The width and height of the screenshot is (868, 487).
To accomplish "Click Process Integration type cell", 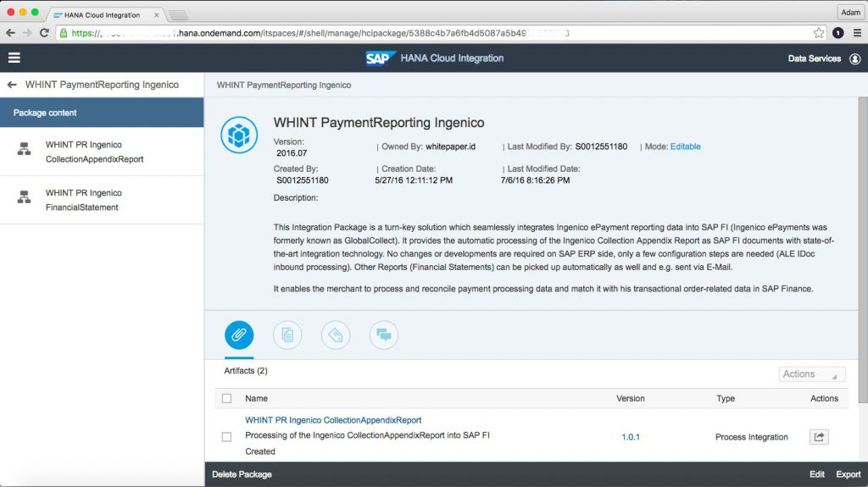I will (x=751, y=437).
